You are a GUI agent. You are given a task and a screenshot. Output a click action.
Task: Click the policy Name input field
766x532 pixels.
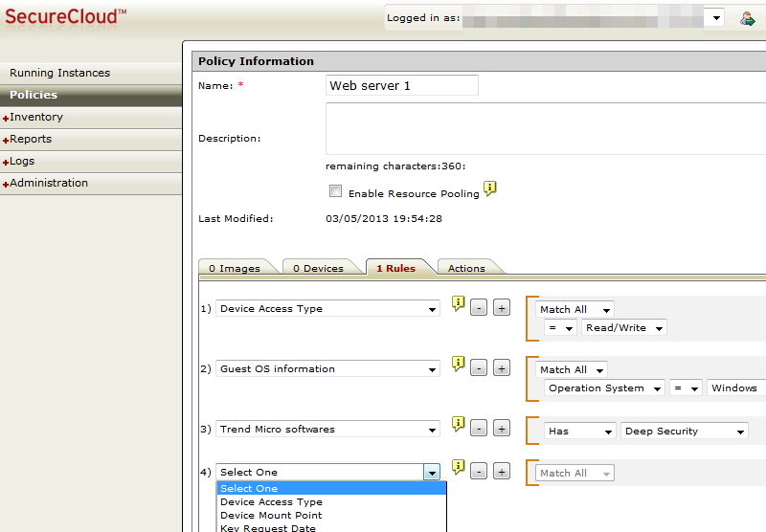[x=401, y=85]
